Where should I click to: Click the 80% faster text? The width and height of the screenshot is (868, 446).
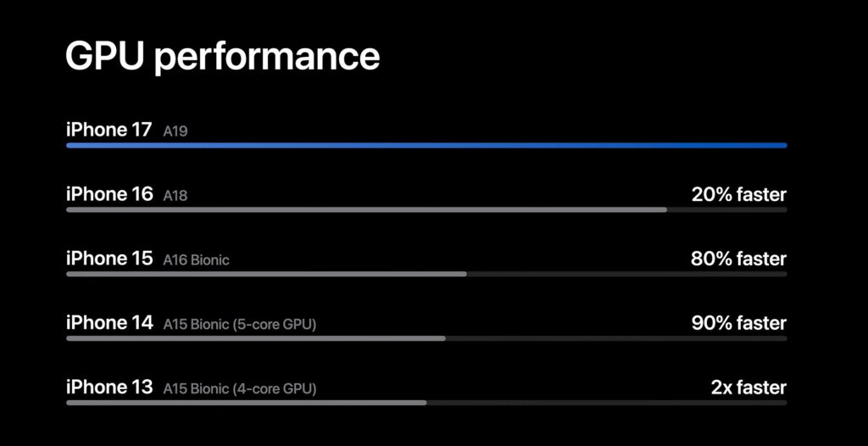click(738, 259)
